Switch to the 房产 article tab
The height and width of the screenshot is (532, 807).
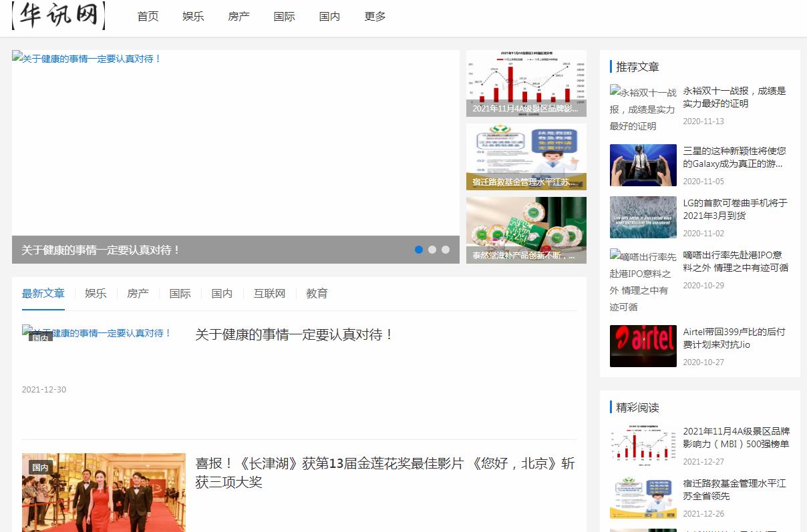pyautogui.click(x=138, y=294)
